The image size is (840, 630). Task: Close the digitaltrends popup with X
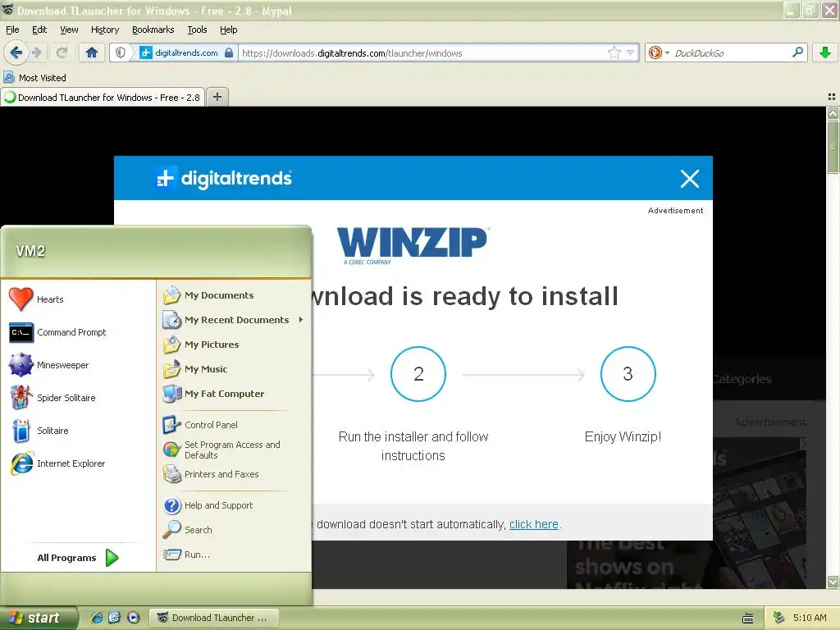click(x=689, y=178)
